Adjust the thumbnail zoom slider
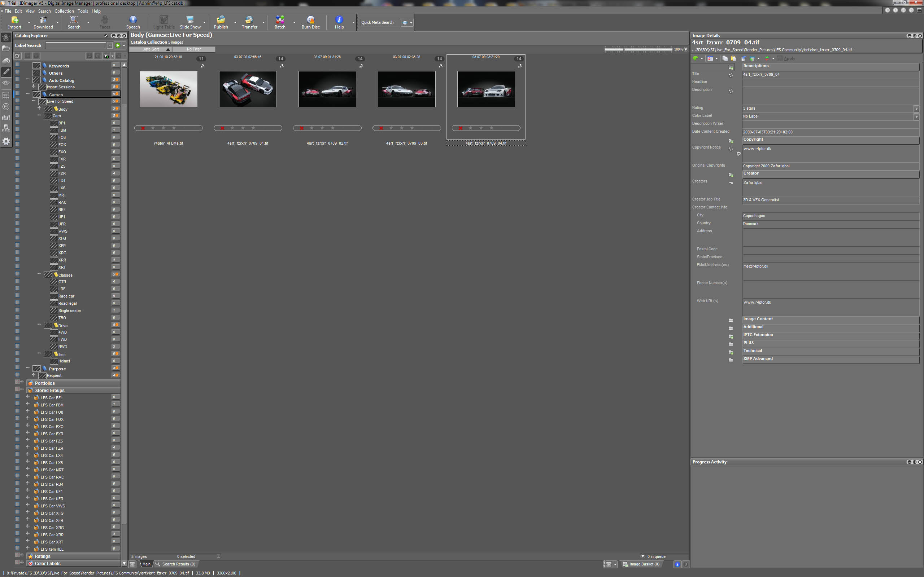924x577 pixels. click(638, 49)
